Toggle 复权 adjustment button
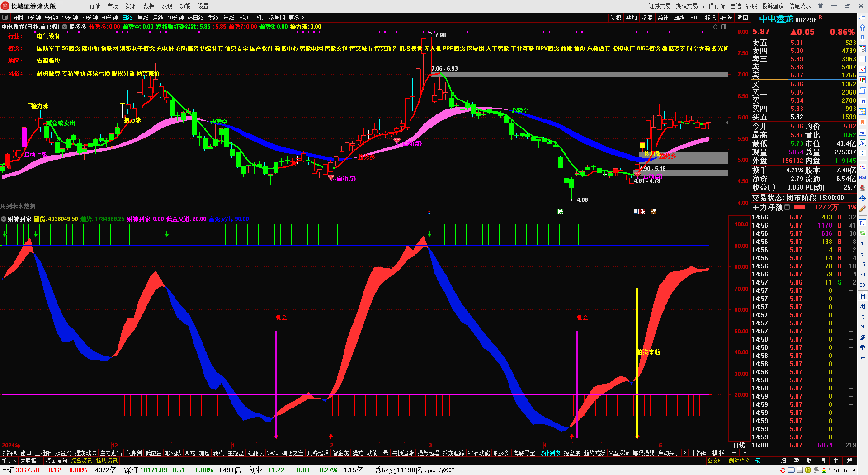Viewport: 868px width, 475px height. pos(616,18)
